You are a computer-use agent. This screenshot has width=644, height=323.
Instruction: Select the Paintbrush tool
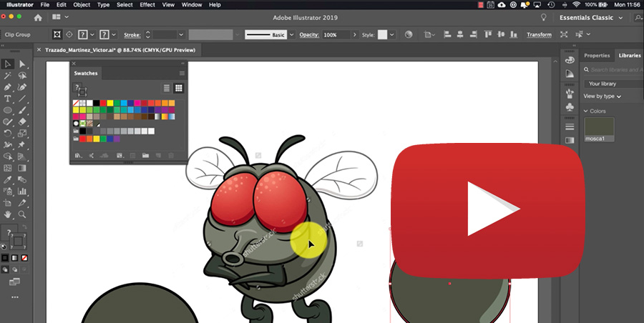22,110
